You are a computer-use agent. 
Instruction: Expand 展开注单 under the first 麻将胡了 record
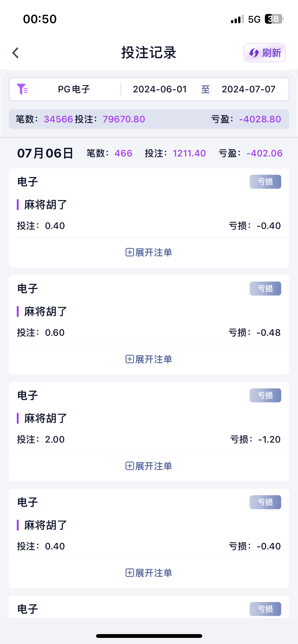(x=149, y=253)
